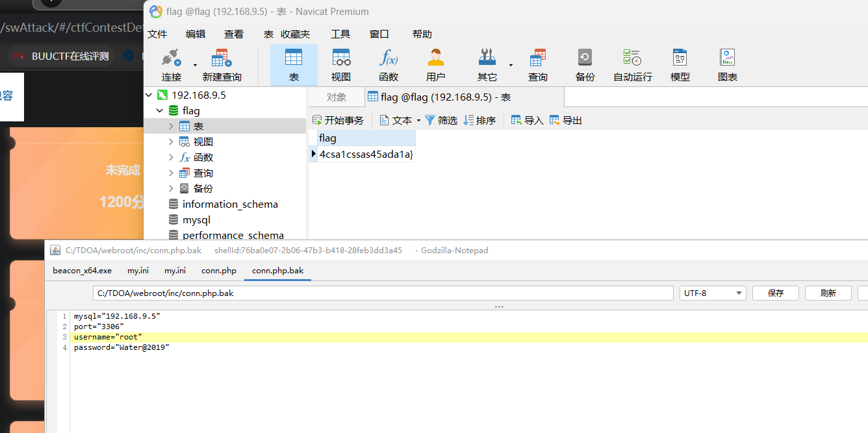
Task: Collapse the 192.168.9.5 connection chevron
Action: pyautogui.click(x=149, y=95)
